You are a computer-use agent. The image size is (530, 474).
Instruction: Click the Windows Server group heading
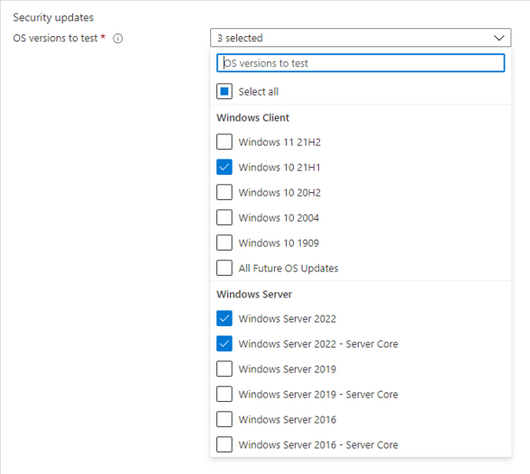(x=254, y=294)
